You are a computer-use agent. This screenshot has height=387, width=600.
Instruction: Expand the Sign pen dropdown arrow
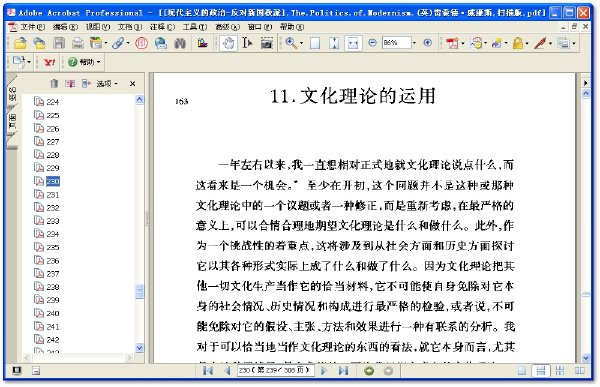click(x=550, y=43)
